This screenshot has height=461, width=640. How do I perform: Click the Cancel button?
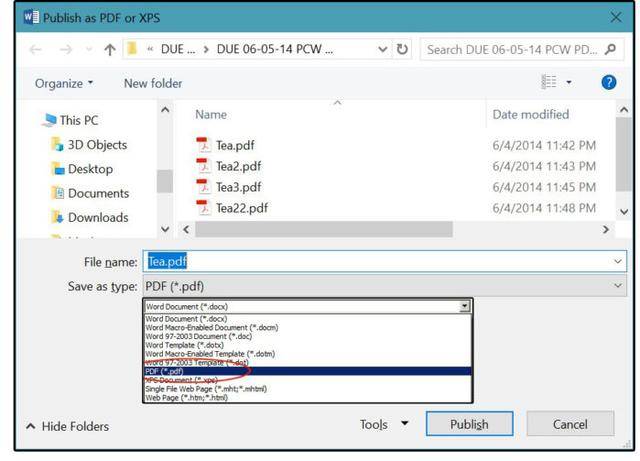click(570, 425)
